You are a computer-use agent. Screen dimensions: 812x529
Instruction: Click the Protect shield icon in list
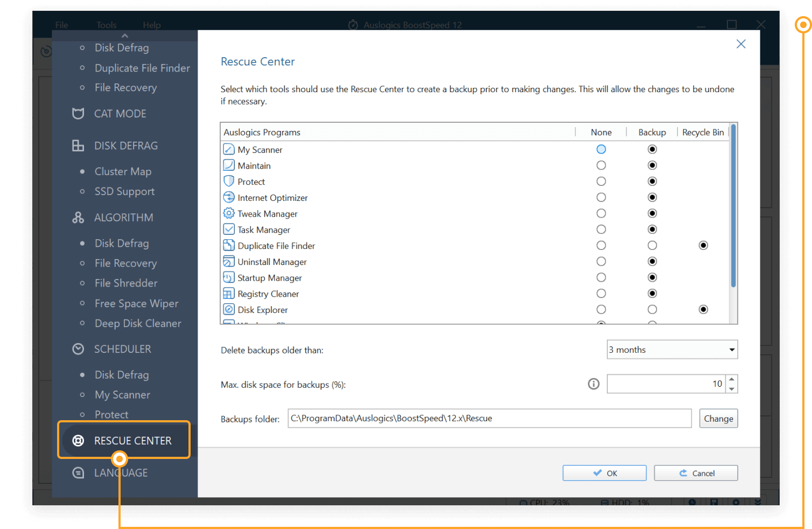click(229, 182)
